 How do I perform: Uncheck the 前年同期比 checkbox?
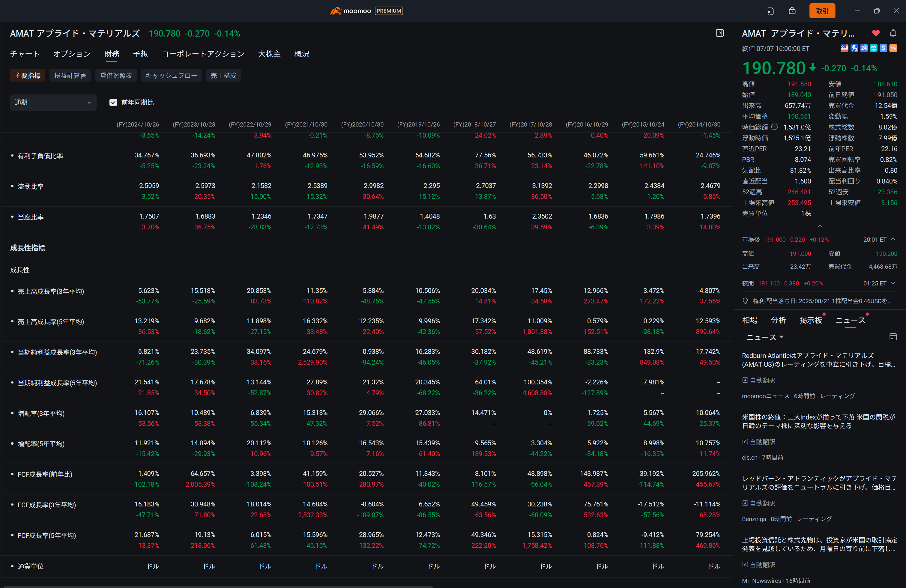coord(113,102)
